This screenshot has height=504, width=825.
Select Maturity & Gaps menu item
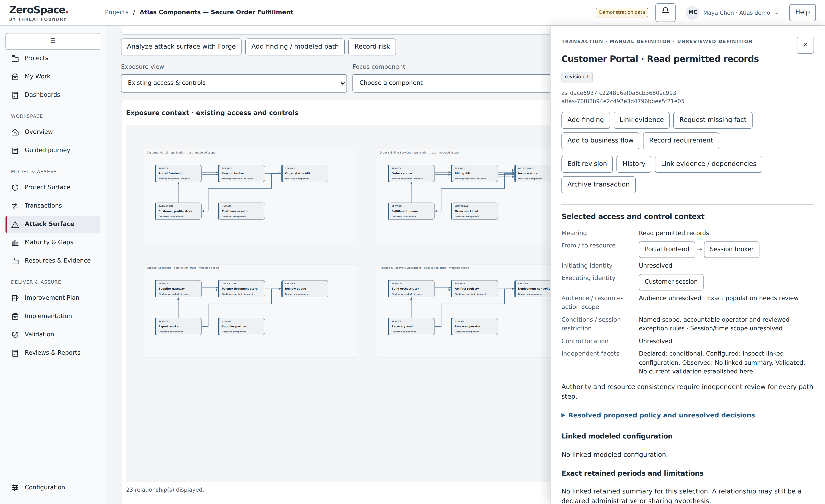53,242
